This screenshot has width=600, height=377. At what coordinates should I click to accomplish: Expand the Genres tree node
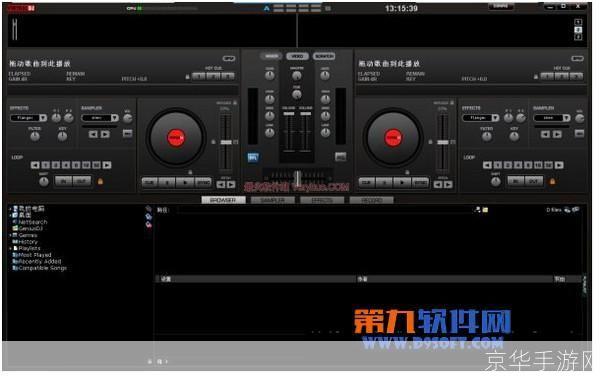(10, 235)
